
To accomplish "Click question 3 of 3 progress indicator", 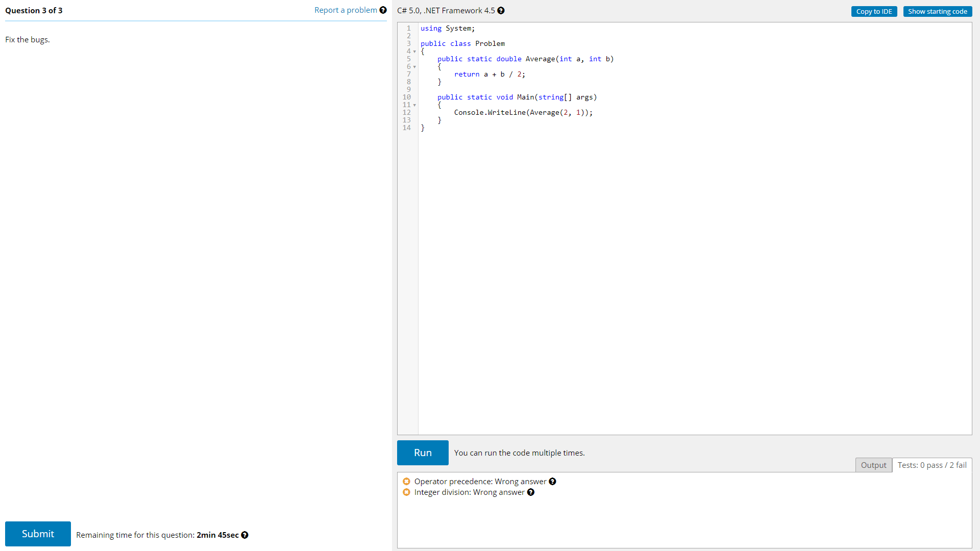I will pos(33,10).
